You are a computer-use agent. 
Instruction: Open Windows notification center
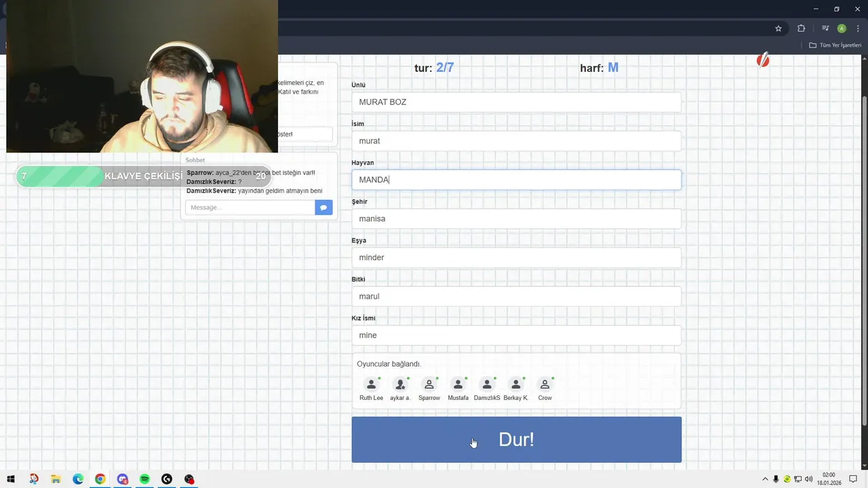(x=854, y=479)
